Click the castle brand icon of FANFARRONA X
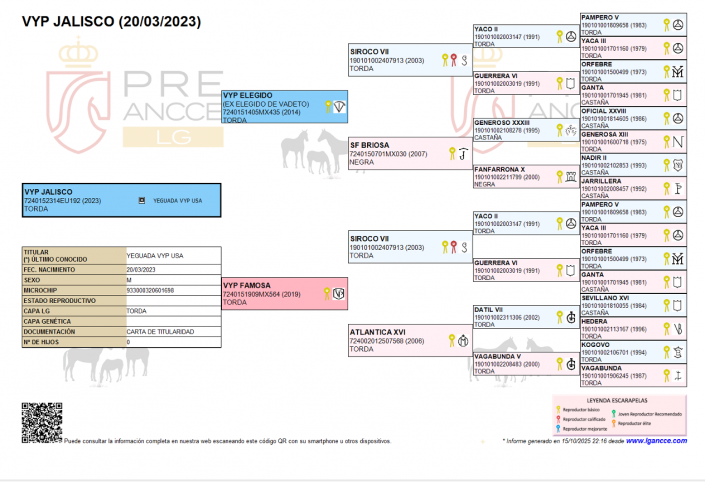 coord(569,175)
